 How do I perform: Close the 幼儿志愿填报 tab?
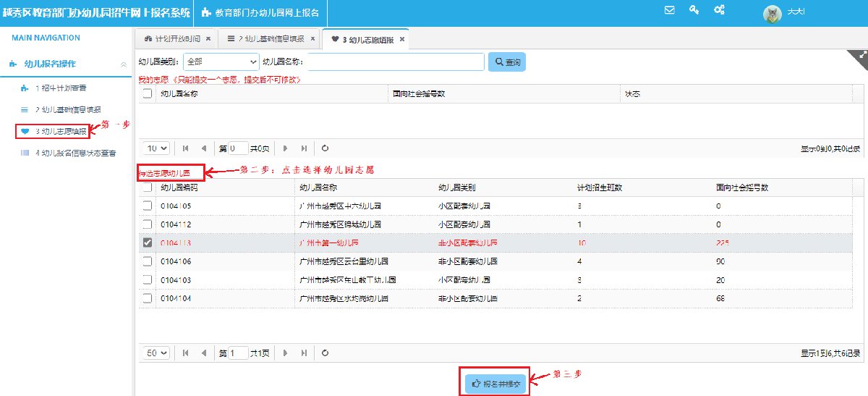(x=402, y=39)
